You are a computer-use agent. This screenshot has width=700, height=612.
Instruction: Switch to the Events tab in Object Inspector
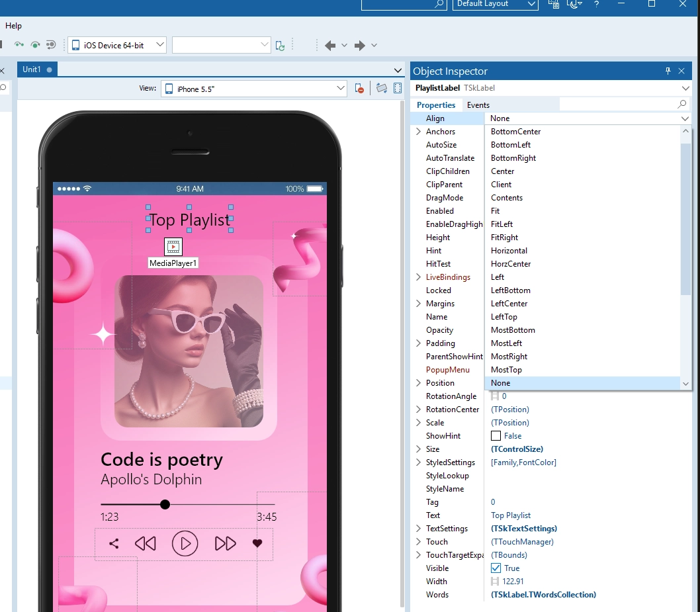478,105
